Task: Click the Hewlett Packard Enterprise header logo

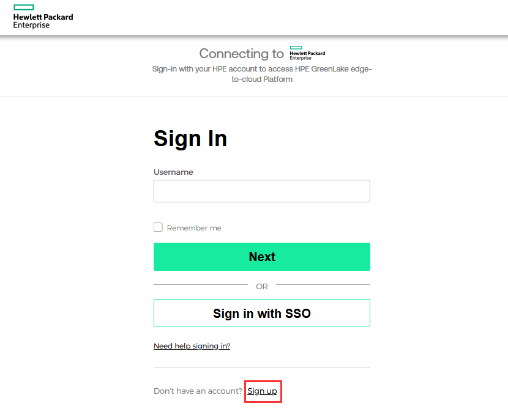Action: click(43, 17)
